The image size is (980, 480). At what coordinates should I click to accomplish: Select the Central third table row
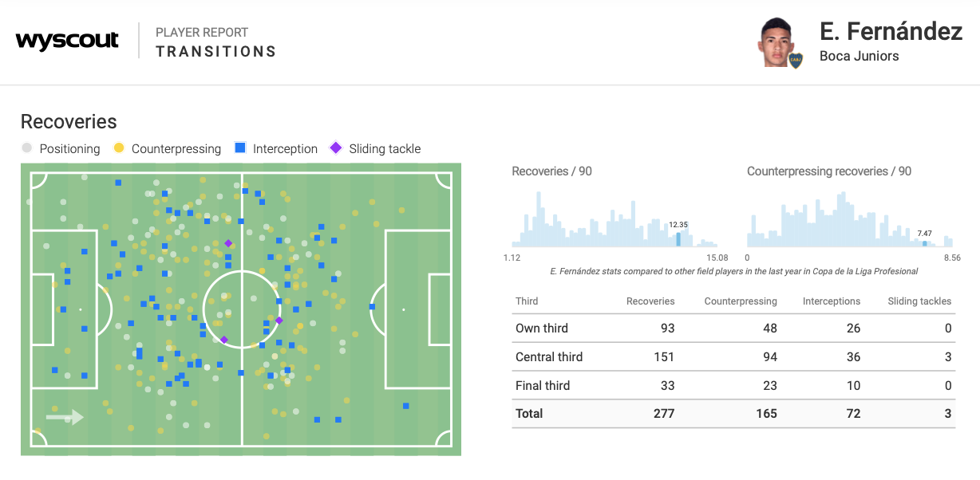(733, 357)
